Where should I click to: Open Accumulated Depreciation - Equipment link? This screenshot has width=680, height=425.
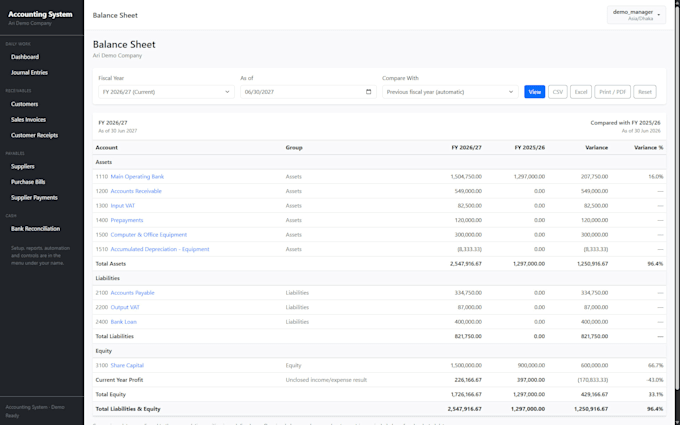point(160,249)
